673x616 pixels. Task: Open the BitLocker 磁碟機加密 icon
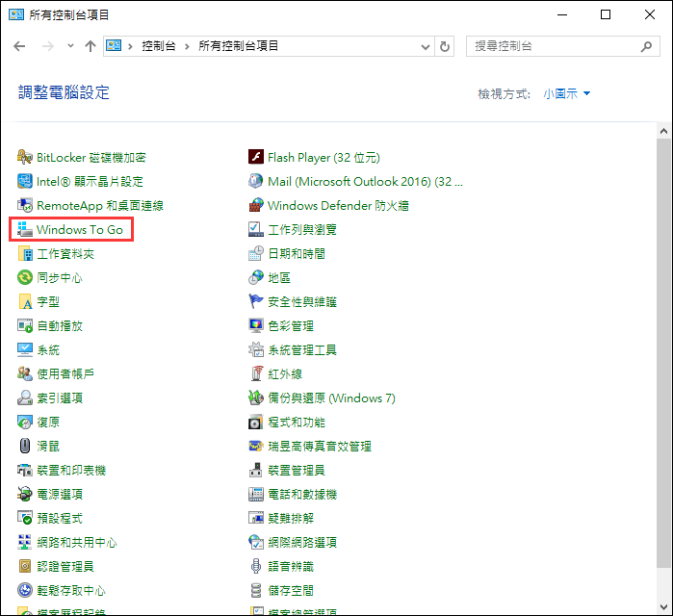(24, 158)
